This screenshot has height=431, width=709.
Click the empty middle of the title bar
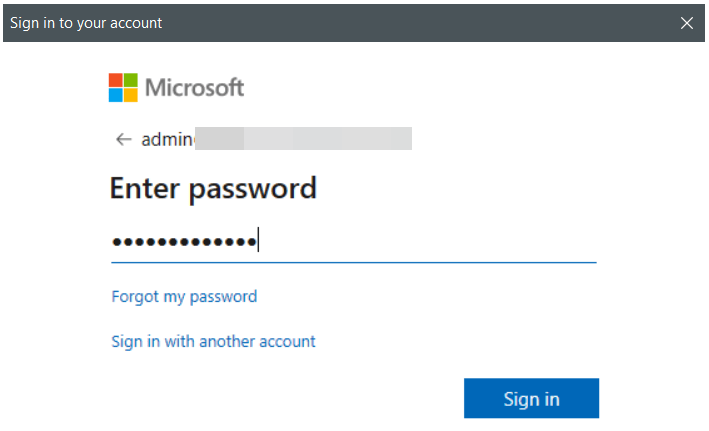tap(400, 22)
